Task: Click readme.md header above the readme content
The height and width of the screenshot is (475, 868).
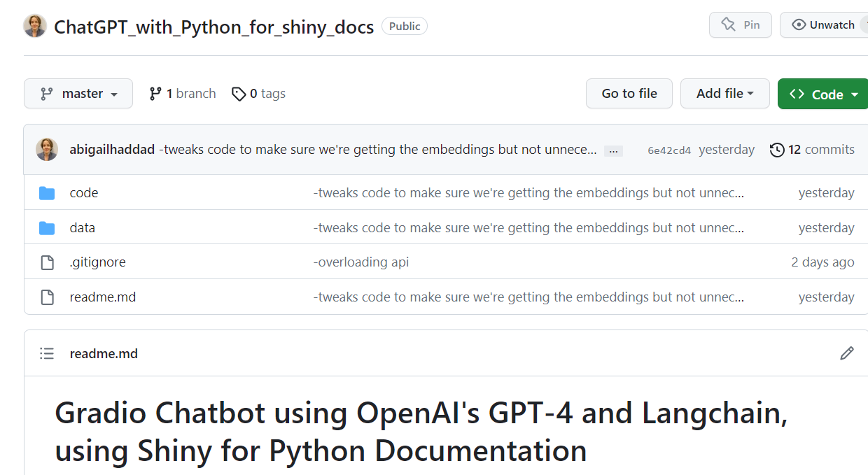Action: point(104,354)
